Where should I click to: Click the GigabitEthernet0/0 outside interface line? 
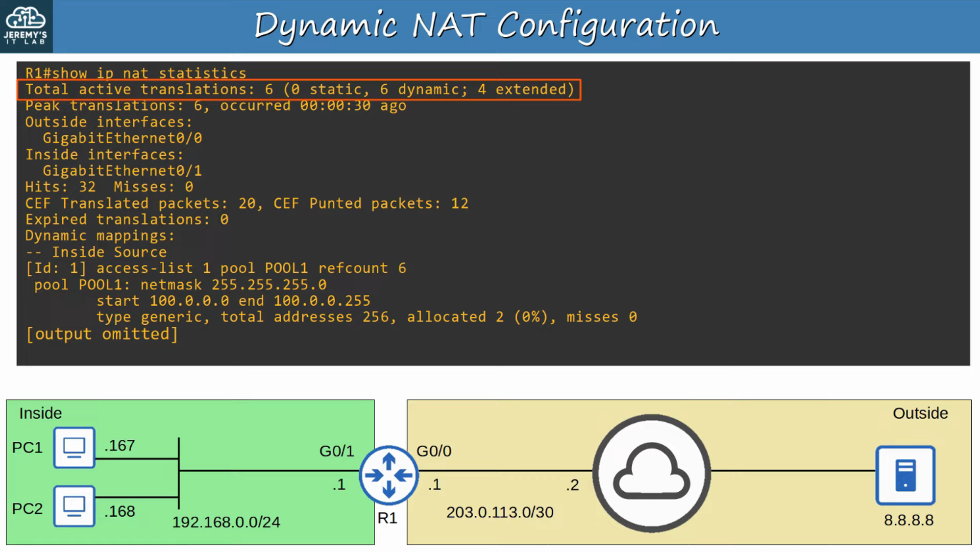coord(122,138)
